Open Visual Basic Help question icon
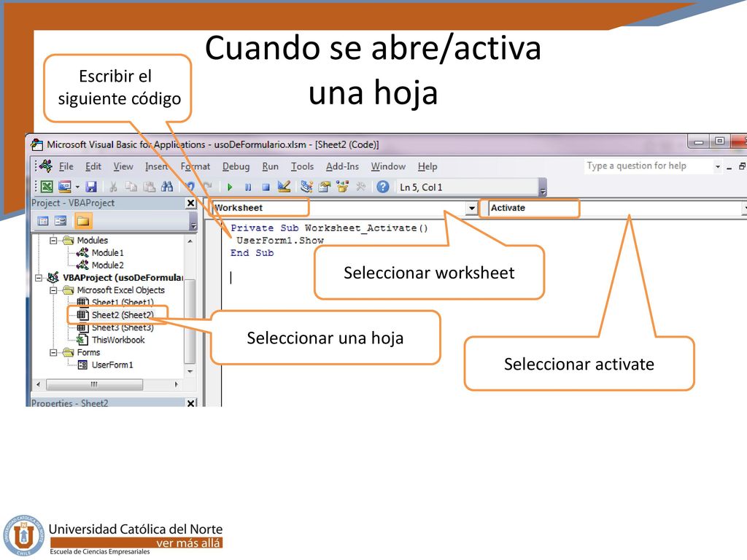The image size is (747, 560). (x=382, y=187)
